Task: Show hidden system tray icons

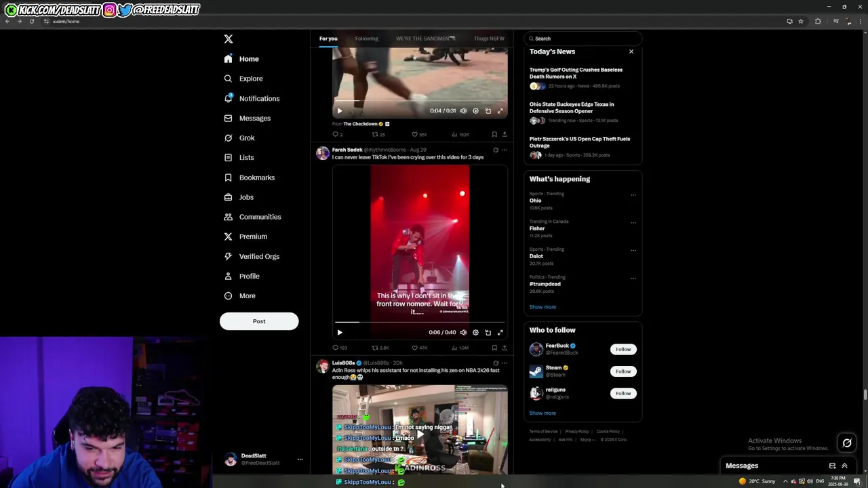Action: click(785, 481)
